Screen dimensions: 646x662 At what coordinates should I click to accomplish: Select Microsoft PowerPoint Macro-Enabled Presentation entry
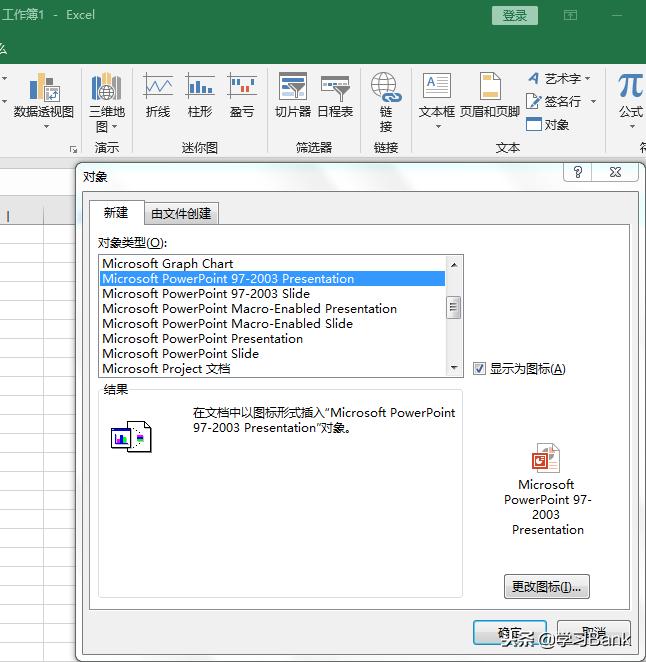click(x=273, y=309)
